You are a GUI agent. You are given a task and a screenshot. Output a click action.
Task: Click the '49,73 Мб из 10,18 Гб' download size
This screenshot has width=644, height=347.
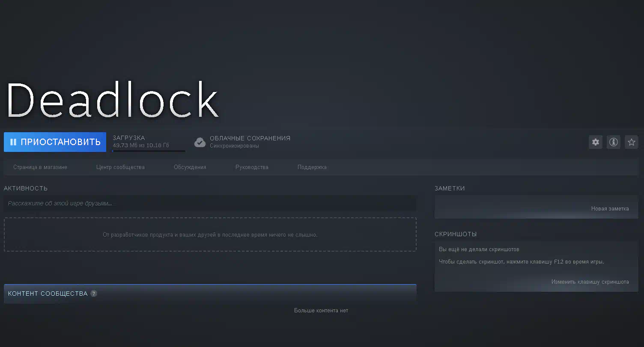tap(141, 145)
